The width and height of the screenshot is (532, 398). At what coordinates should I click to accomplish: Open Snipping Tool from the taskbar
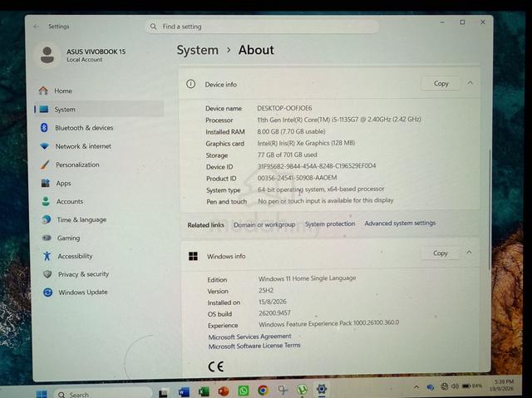pos(283,391)
